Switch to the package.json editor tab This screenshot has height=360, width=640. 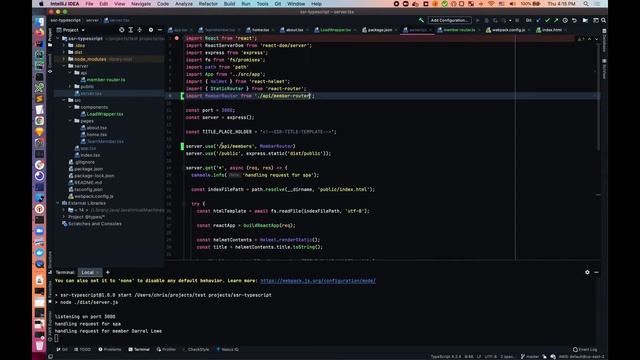tap(377, 30)
